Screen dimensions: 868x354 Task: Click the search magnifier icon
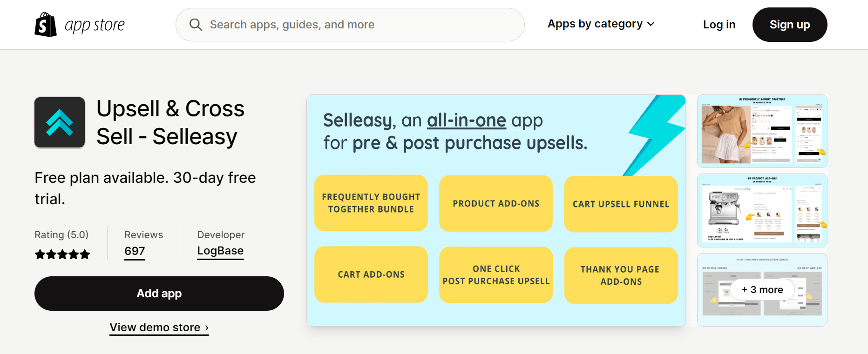(196, 25)
